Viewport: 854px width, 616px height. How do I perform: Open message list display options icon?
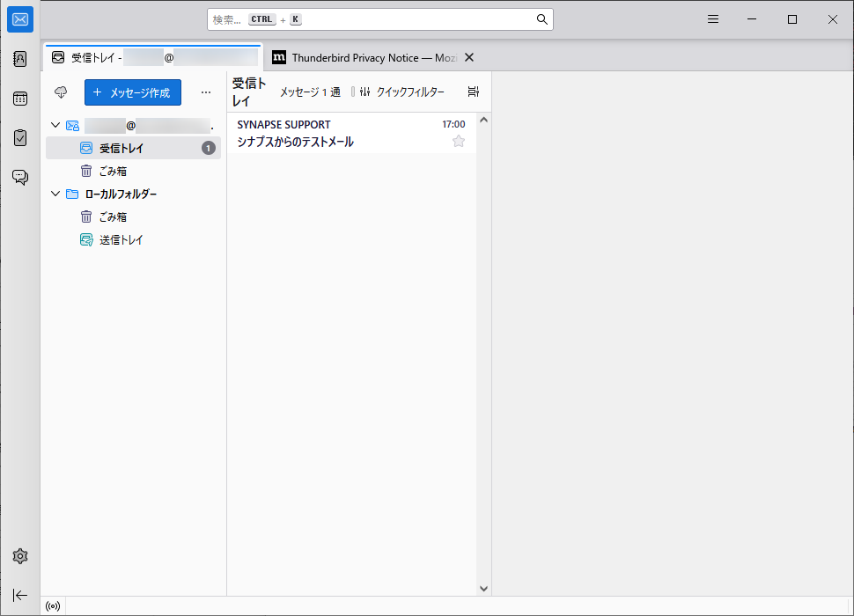pos(474,92)
